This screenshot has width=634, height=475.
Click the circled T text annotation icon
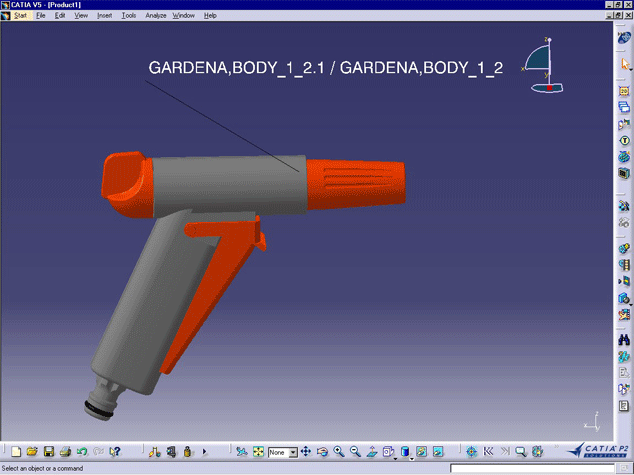[x=624, y=140]
